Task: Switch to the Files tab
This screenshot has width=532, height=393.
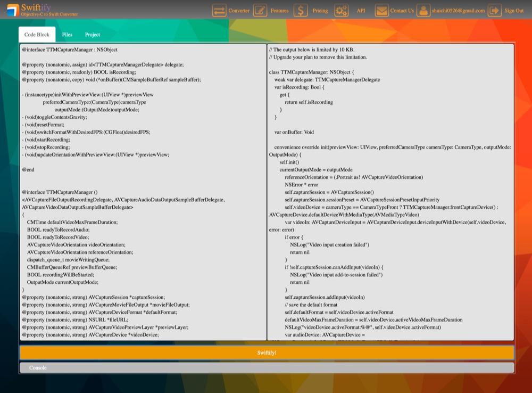Action: [67, 34]
